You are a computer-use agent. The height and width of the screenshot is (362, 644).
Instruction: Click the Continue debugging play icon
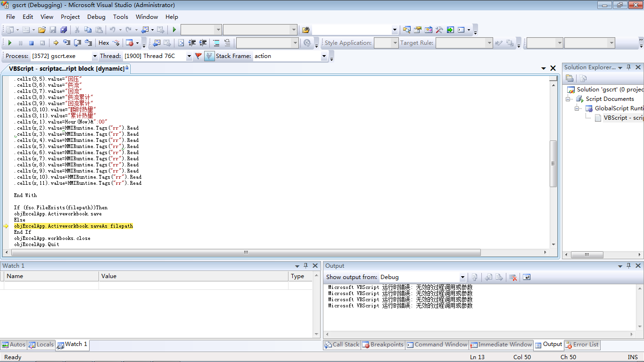coord(9,43)
